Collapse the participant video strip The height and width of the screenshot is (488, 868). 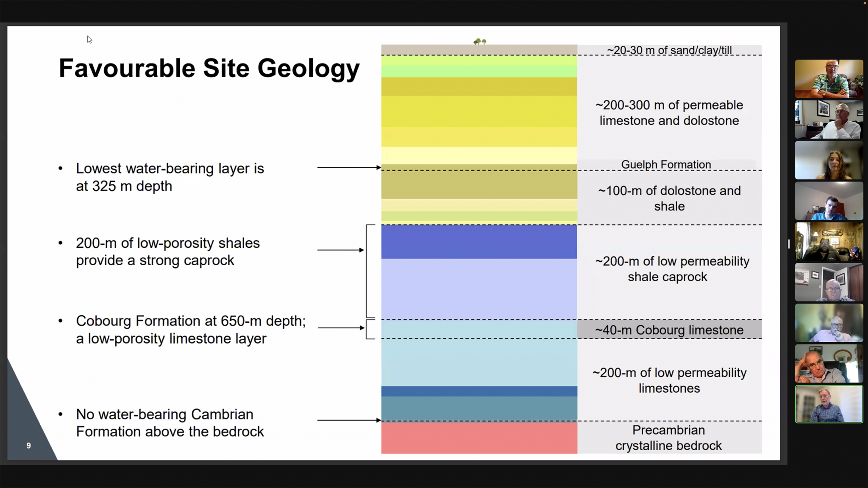coord(788,244)
